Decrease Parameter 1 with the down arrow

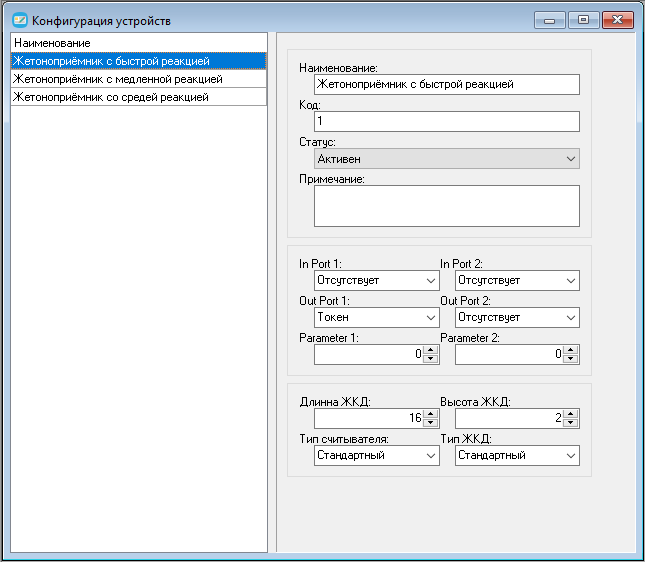(x=430, y=359)
